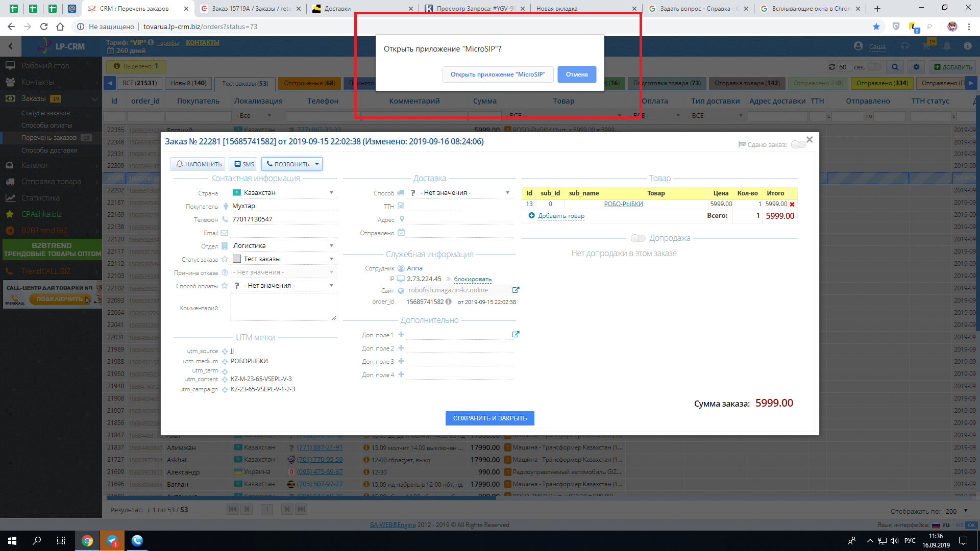
Task: Click the Windows Start button
Action: [12, 541]
